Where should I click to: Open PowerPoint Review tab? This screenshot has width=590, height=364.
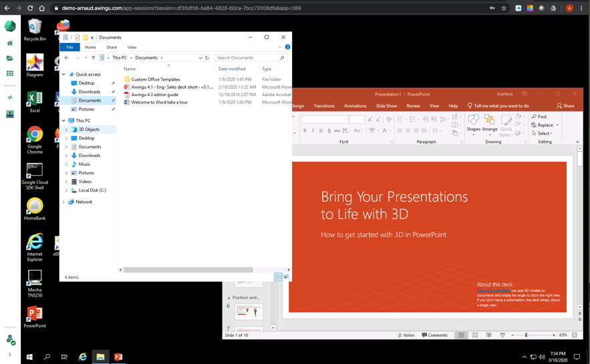pos(413,106)
